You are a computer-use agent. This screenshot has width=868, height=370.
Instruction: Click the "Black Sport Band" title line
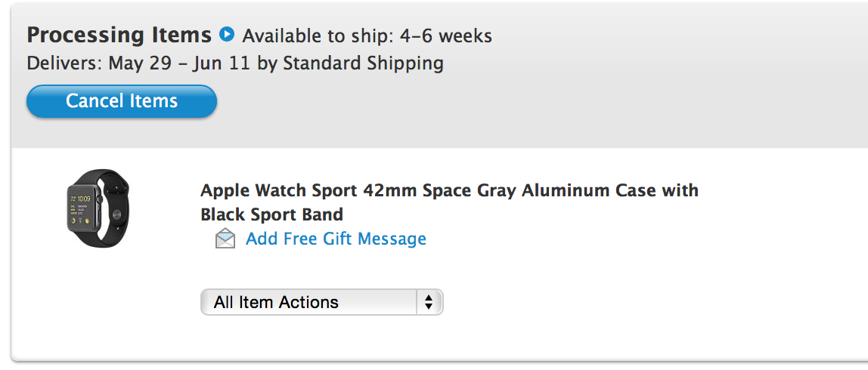click(271, 214)
